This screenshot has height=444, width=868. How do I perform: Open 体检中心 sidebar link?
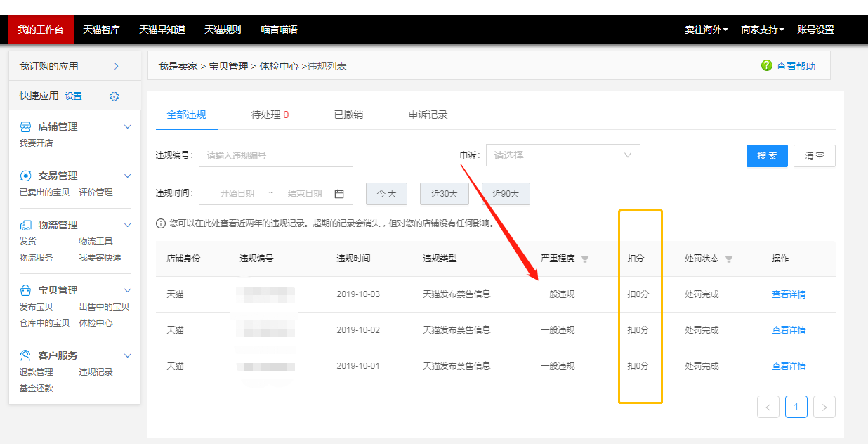click(x=96, y=323)
